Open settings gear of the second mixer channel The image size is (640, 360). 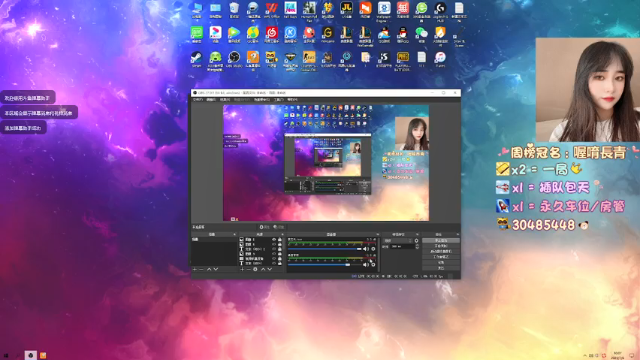pyautogui.click(x=373, y=264)
